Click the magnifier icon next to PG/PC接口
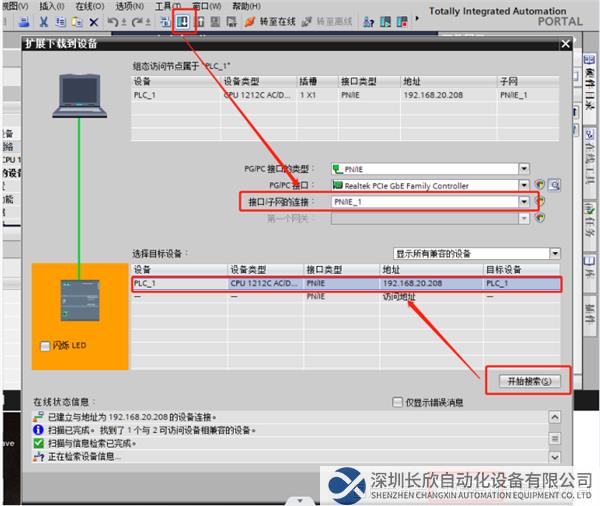Viewport: 600px width, 506px height. point(553,185)
